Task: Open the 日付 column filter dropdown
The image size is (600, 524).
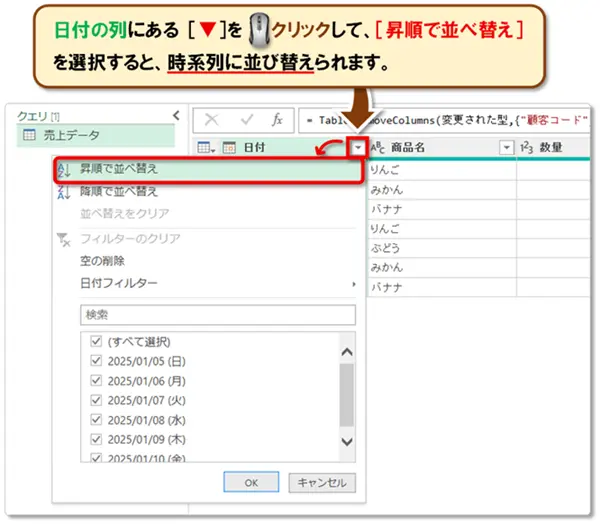Action: 358,147
